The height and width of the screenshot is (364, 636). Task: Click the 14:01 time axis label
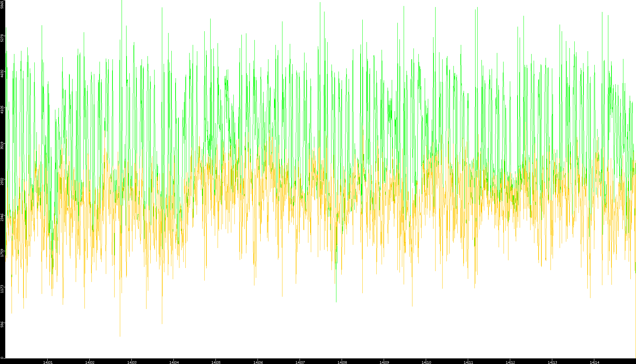(x=48, y=362)
